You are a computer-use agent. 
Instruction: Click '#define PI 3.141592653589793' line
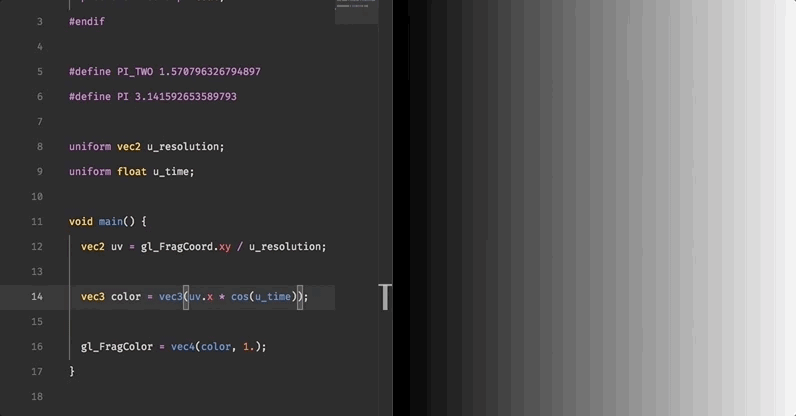[x=153, y=97]
